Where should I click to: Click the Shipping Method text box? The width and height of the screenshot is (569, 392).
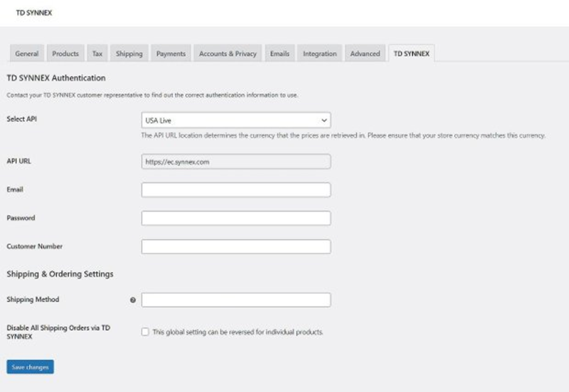[236, 299]
